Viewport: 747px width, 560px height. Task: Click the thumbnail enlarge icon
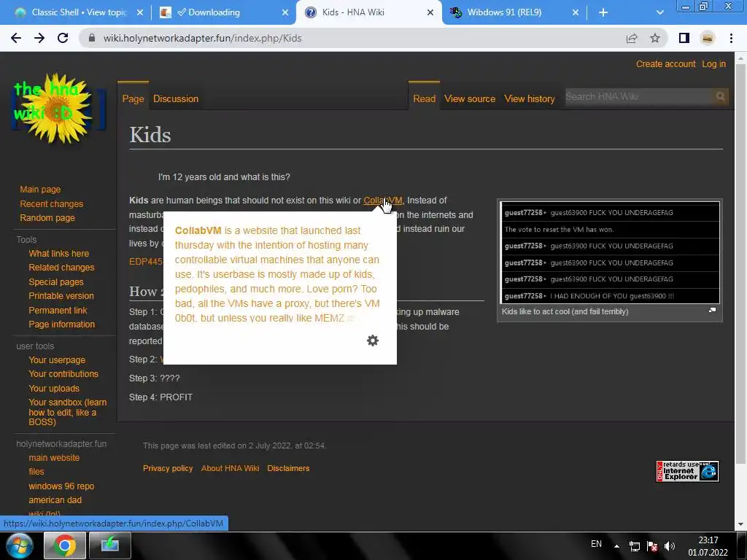[x=712, y=310]
